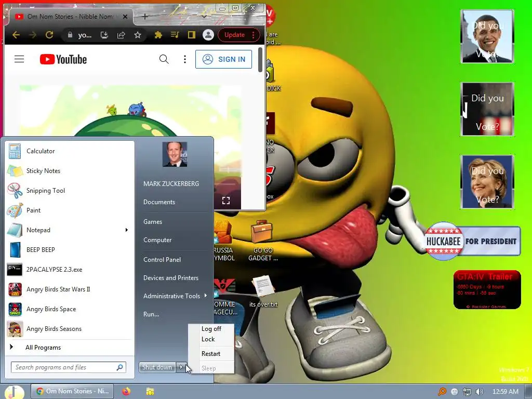This screenshot has height=399, width=532.
Task: Open the Chrome profile avatar
Action: (208, 35)
